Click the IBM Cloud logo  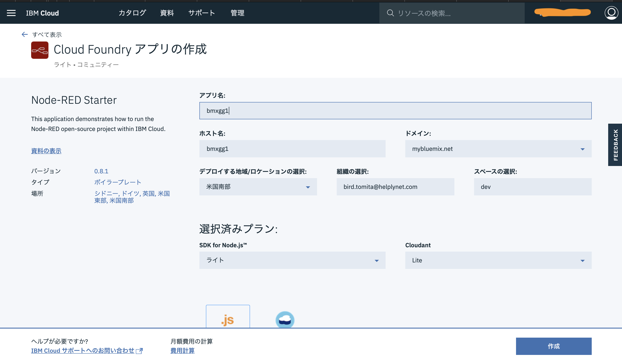pyautogui.click(x=42, y=13)
